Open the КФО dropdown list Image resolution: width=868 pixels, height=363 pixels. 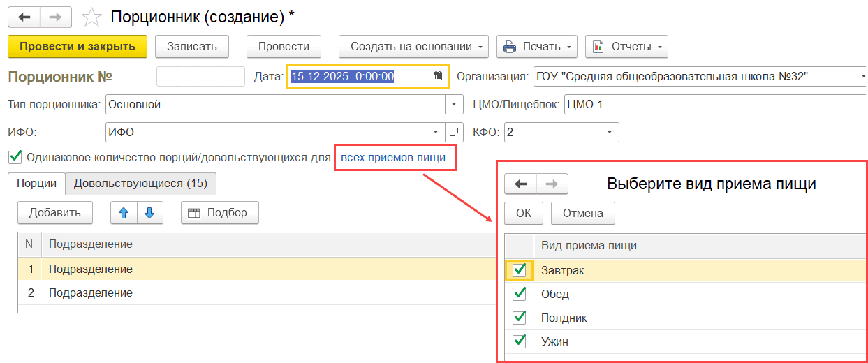pos(610,132)
